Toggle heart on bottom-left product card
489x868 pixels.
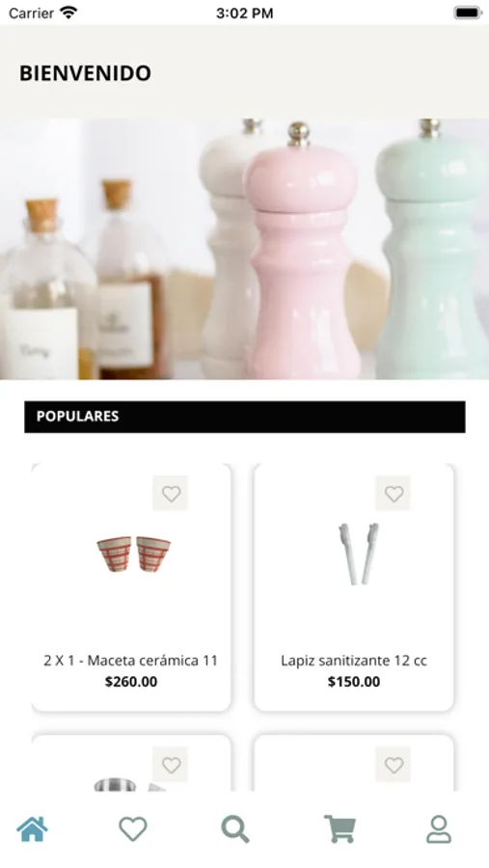pos(171,765)
